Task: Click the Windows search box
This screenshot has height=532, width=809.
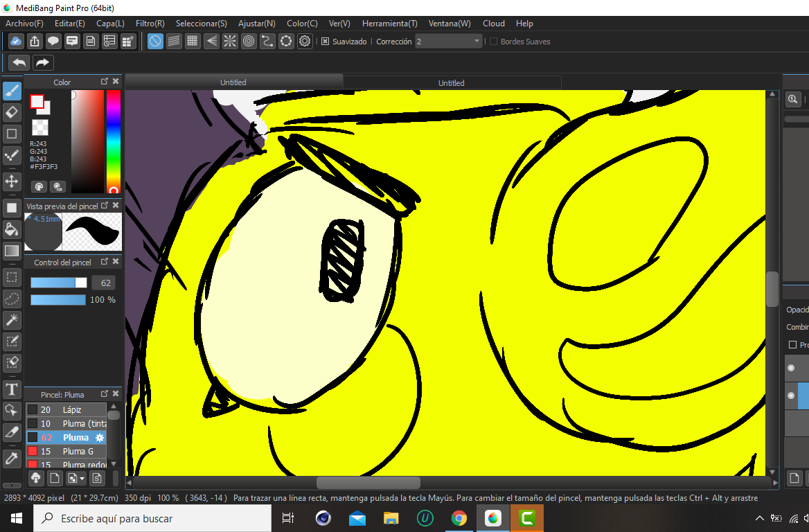Action: coord(152,518)
